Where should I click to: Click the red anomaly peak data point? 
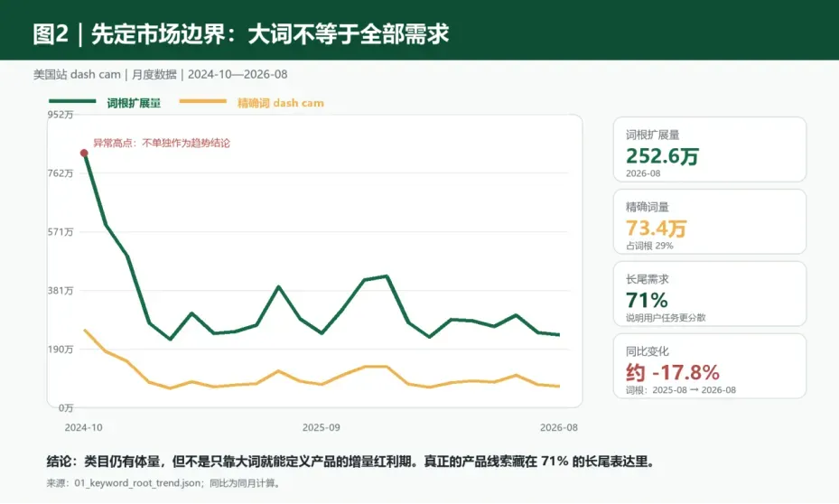click(x=84, y=154)
